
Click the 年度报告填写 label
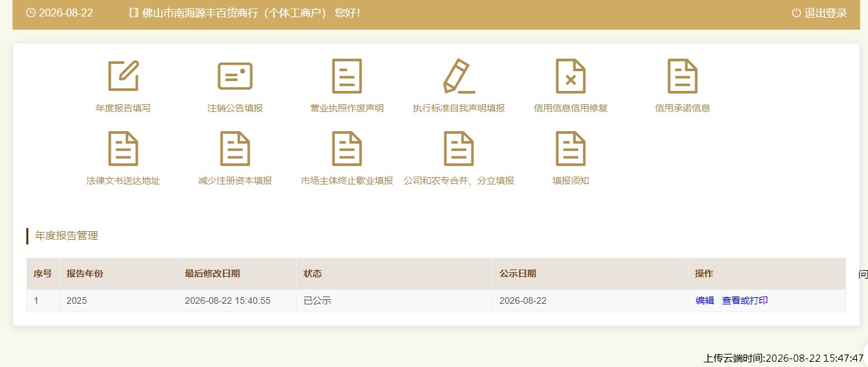[123, 108]
